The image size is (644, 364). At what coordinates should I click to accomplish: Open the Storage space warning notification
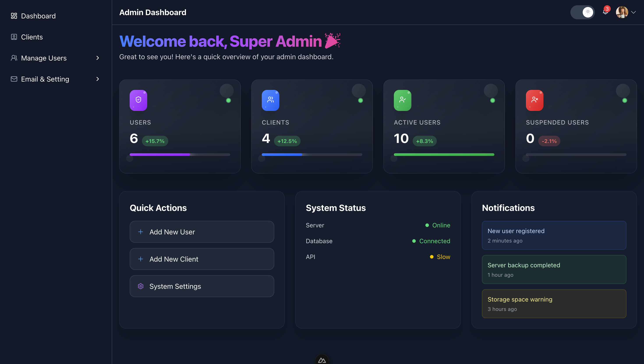[x=554, y=304]
